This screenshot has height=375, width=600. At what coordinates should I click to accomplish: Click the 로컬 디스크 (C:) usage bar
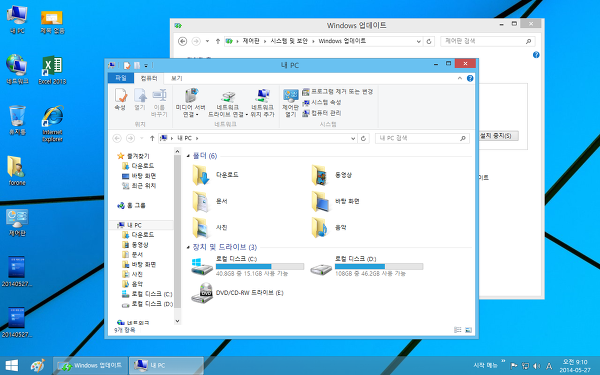pyautogui.click(x=260, y=266)
